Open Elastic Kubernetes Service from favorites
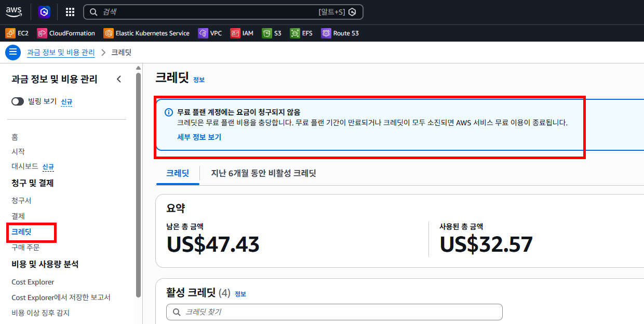 click(x=146, y=33)
